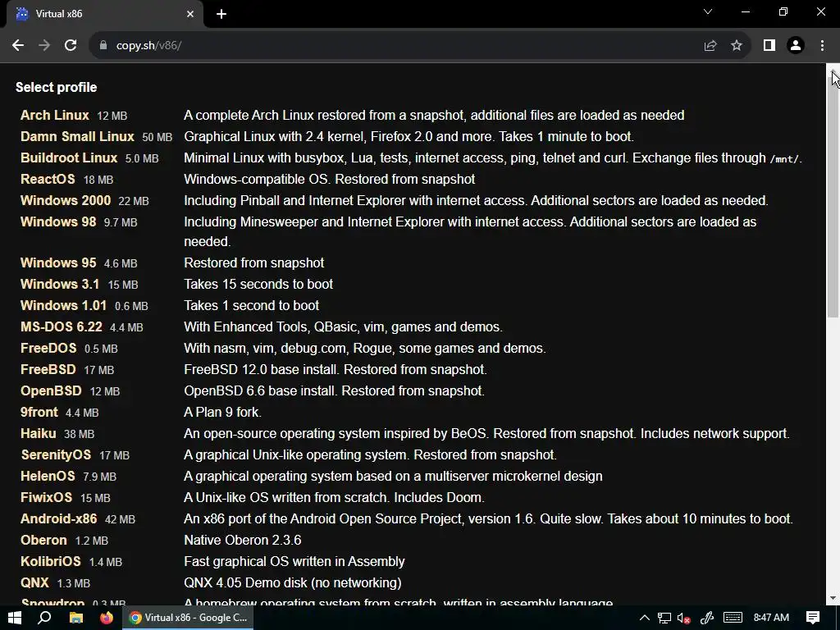Open the FreeBSD profile

pos(48,370)
